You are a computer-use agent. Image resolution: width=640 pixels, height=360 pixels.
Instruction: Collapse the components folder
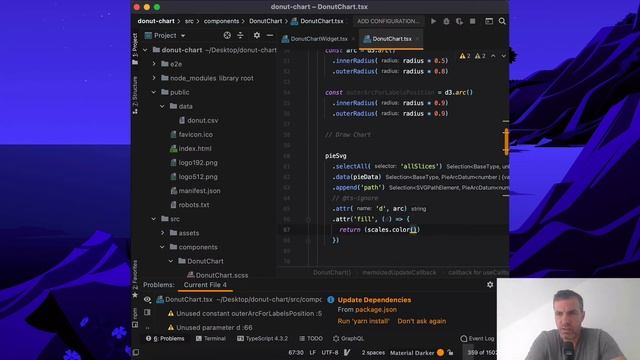pos(162,247)
